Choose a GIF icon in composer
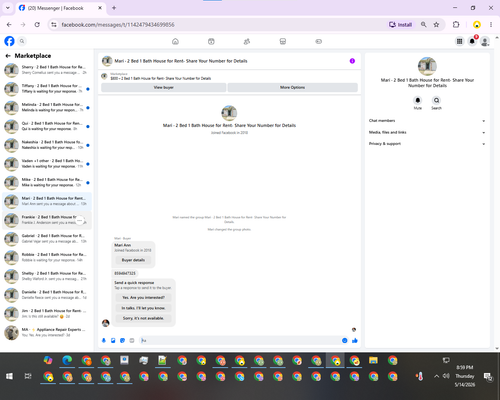Image resolution: width=500 pixels, height=400 pixels. (x=132, y=340)
